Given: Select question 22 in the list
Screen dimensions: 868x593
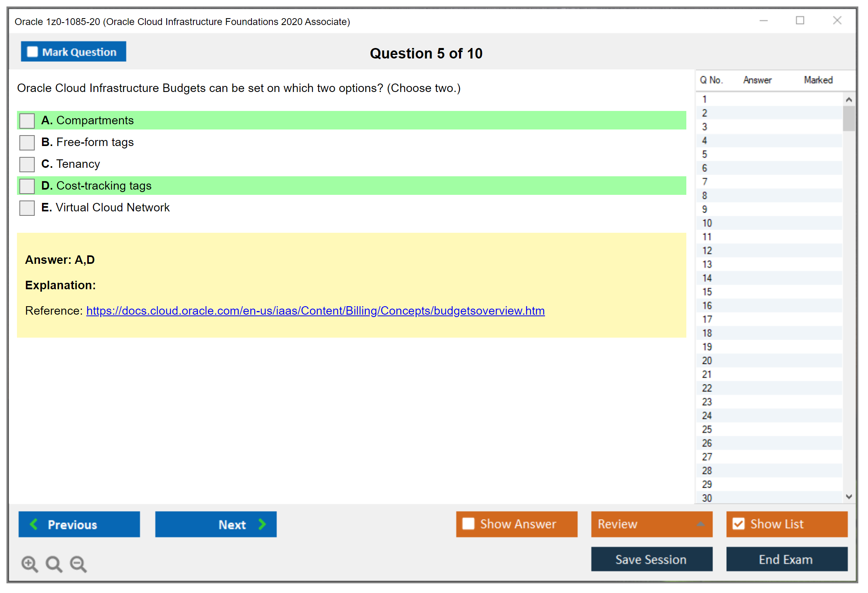Looking at the screenshot, I should coord(707,388).
